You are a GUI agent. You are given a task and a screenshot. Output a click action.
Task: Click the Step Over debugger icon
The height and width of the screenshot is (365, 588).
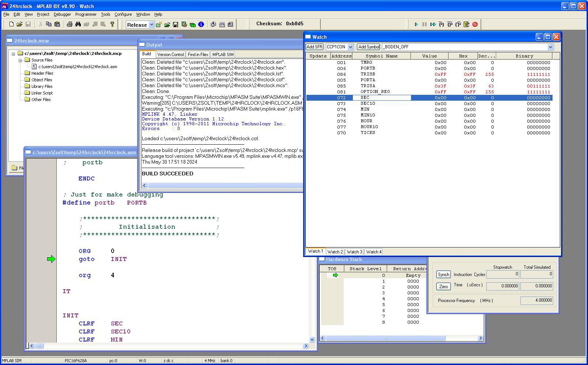click(450, 25)
